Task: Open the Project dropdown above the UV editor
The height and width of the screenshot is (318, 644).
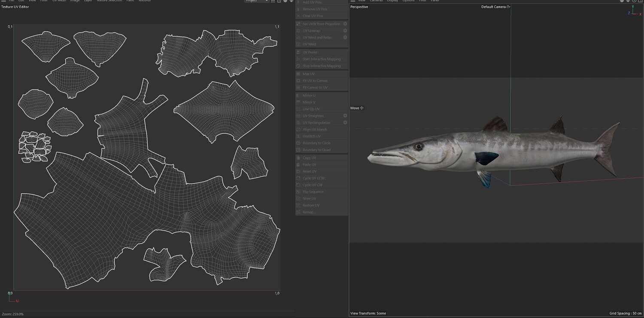Action: click(257, 1)
